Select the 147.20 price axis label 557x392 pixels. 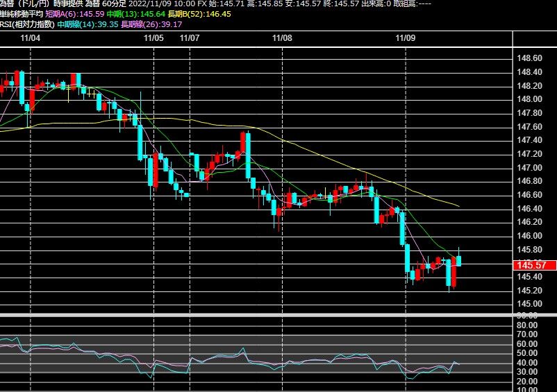coord(529,154)
